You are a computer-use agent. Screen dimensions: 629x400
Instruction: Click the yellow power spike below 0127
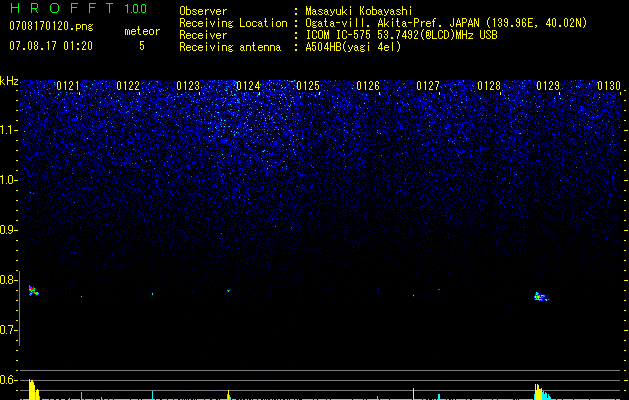coord(414,394)
